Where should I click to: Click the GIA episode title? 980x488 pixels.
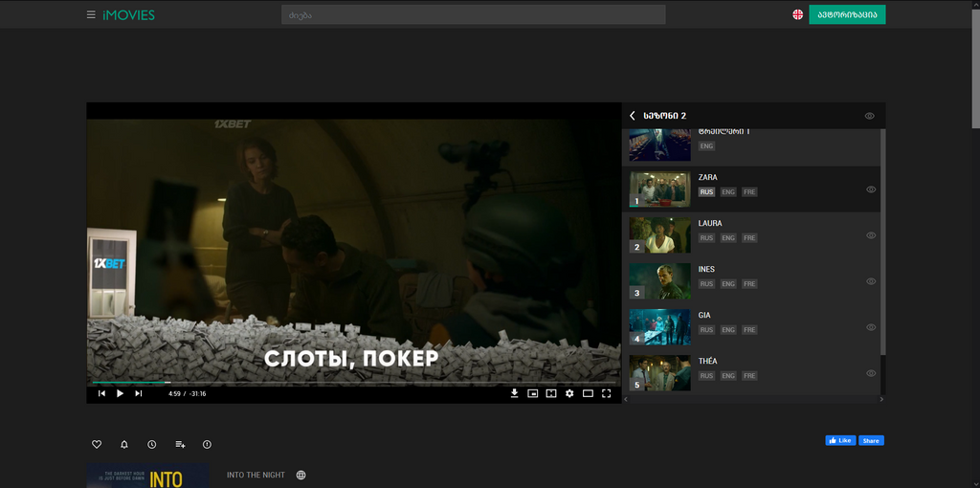[x=704, y=315]
